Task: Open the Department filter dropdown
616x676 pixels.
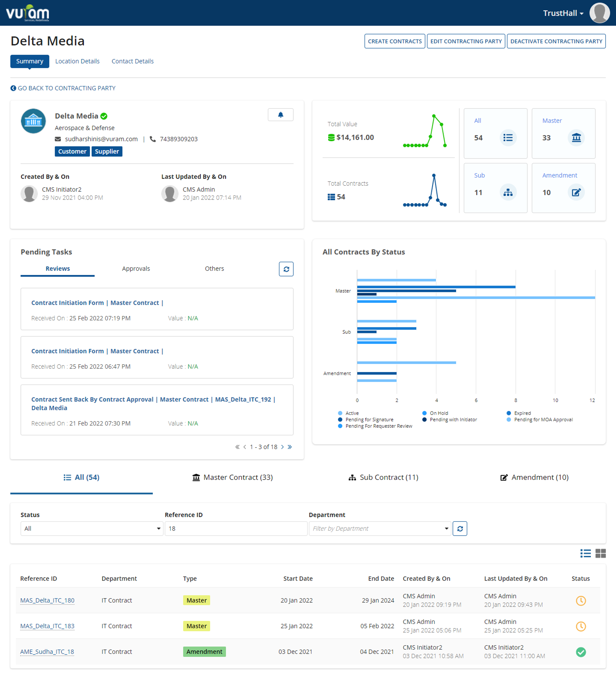Action: (x=380, y=528)
